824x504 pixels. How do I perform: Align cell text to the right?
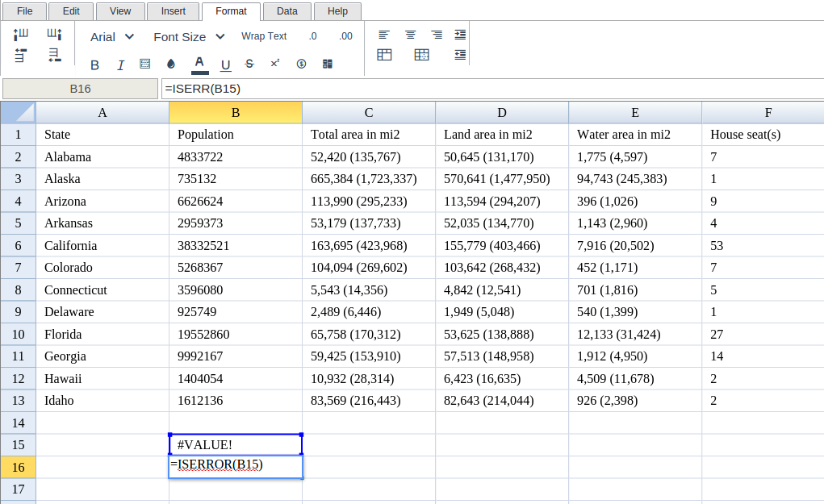click(x=436, y=35)
